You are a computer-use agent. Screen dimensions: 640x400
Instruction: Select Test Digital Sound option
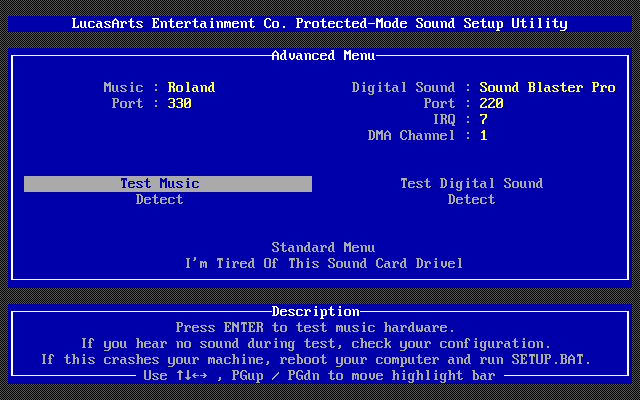[471, 184]
